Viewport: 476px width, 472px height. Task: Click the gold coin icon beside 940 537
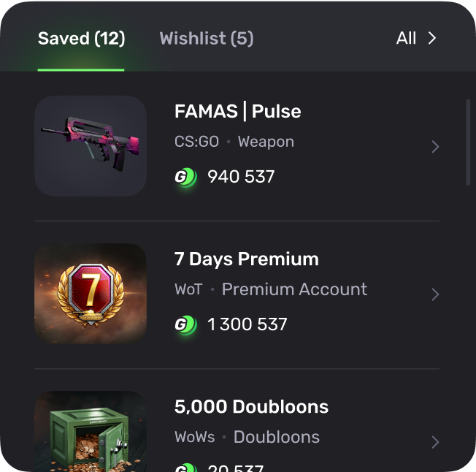(x=185, y=177)
